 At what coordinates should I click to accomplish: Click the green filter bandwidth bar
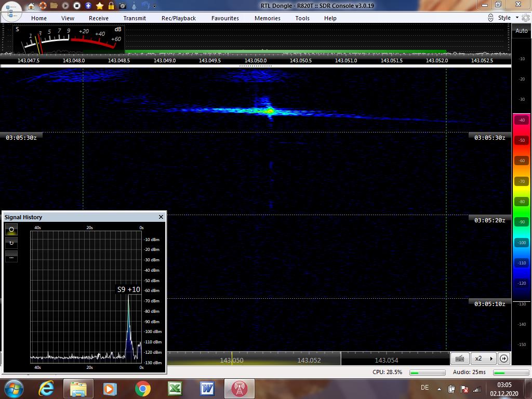click(x=285, y=51)
